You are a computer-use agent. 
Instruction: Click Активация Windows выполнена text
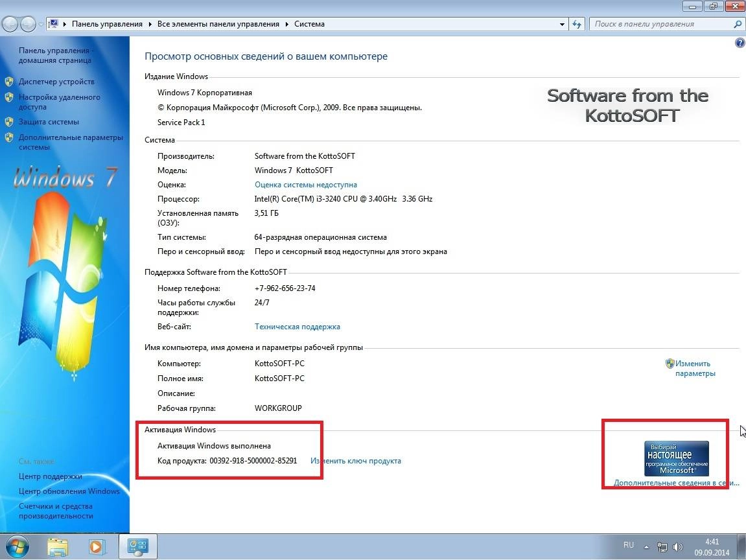coord(214,446)
